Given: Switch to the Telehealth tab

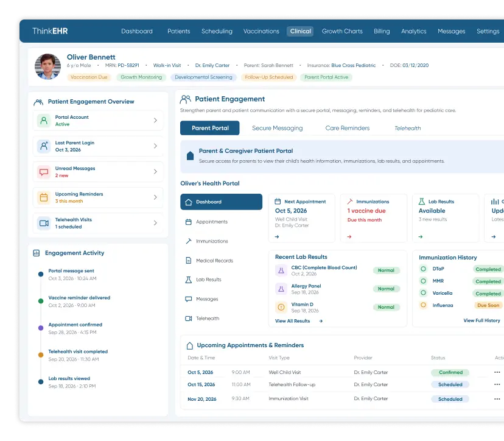Looking at the screenshot, I should point(408,129).
